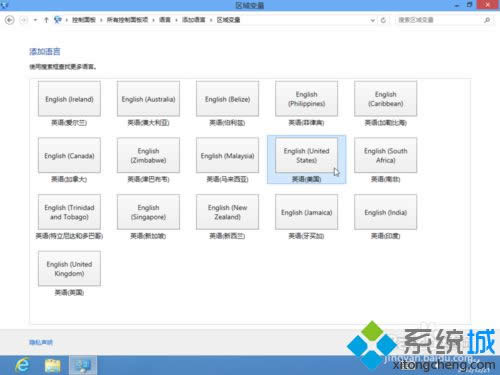The image size is (500, 375).
Task: Choose the English (Belize) tile
Action: click(227, 99)
